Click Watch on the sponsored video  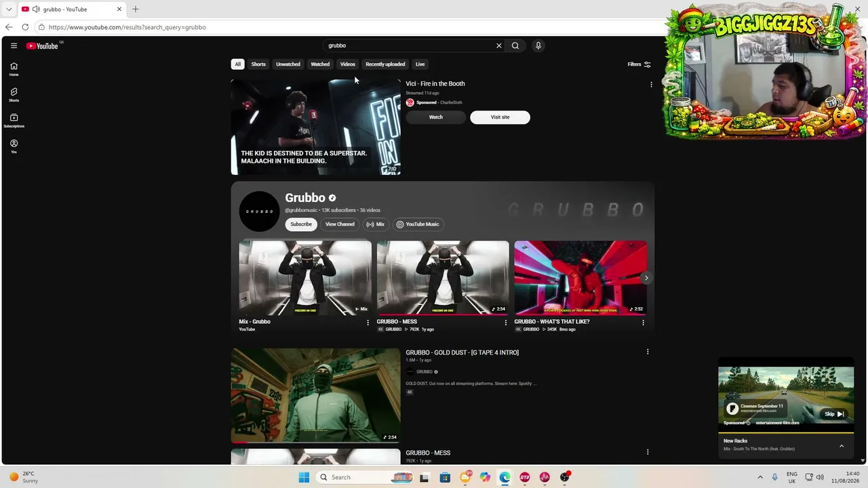click(x=436, y=117)
